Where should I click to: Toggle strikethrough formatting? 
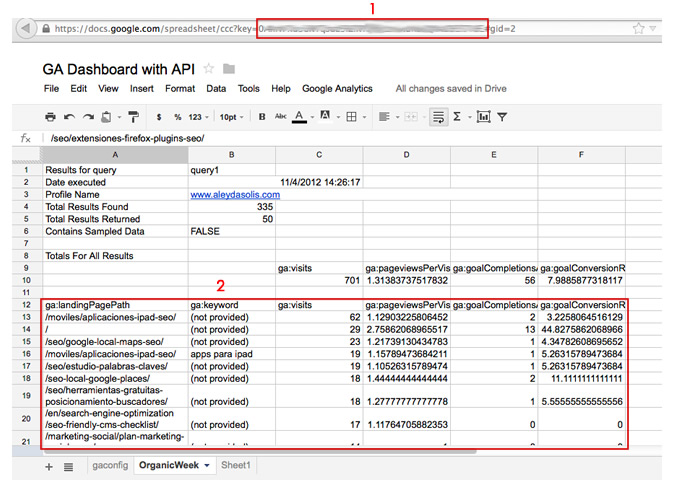(x=281, y=116)
